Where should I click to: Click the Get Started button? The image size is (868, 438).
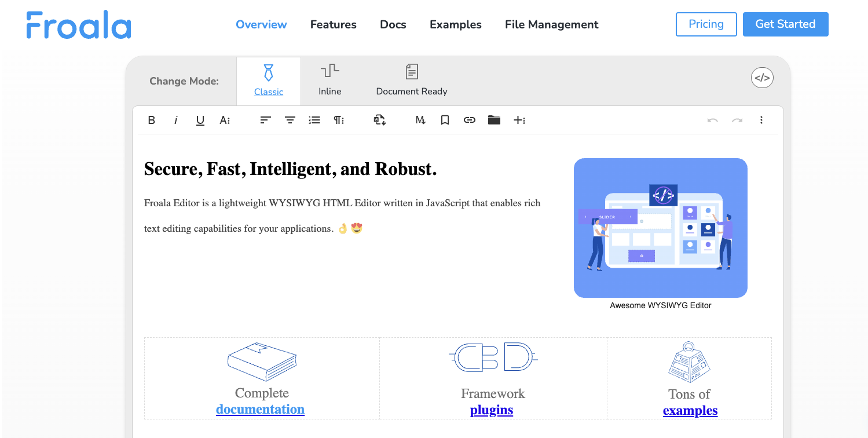(x=785, y=24)
